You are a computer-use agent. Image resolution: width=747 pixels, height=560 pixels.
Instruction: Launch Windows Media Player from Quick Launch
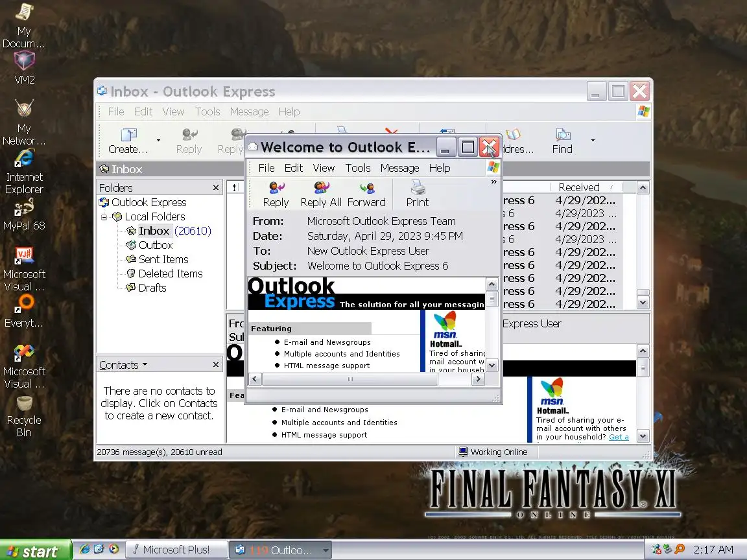[113, 550]
